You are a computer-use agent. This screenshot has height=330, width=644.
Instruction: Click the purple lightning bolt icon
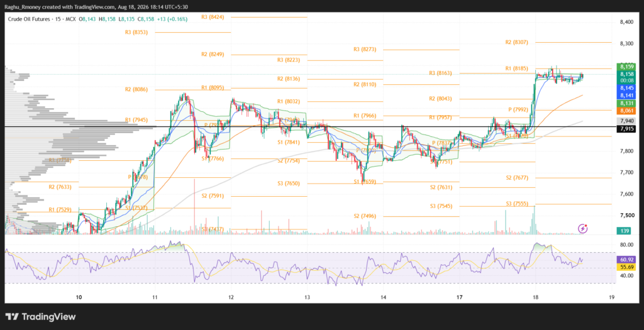[582, 229]
